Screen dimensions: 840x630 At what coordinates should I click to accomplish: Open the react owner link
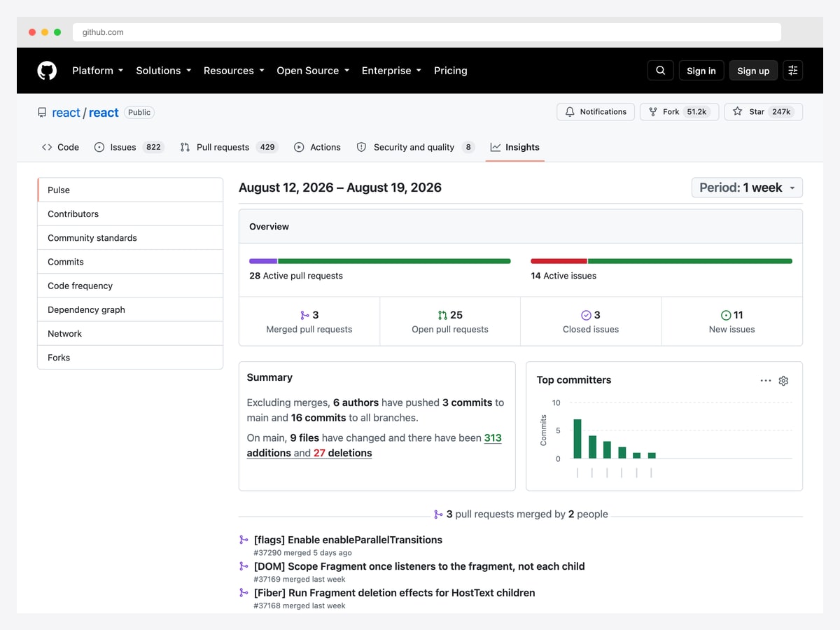(x=66, y=113)
